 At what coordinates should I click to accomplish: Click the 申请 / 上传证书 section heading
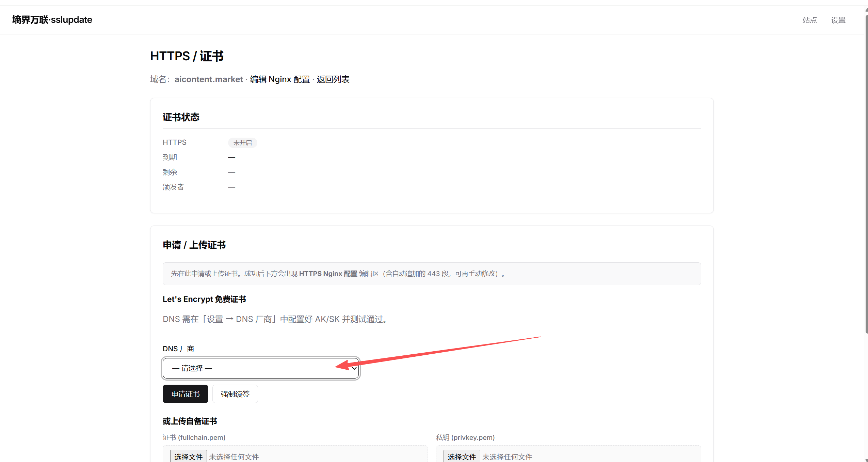tap(194, 245)
